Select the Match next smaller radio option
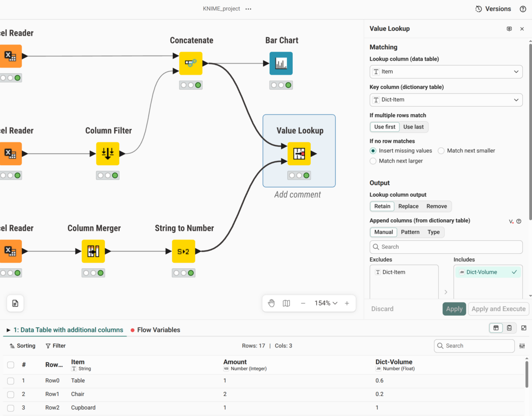Screen dimensions: 532x416 click(441, 151)
